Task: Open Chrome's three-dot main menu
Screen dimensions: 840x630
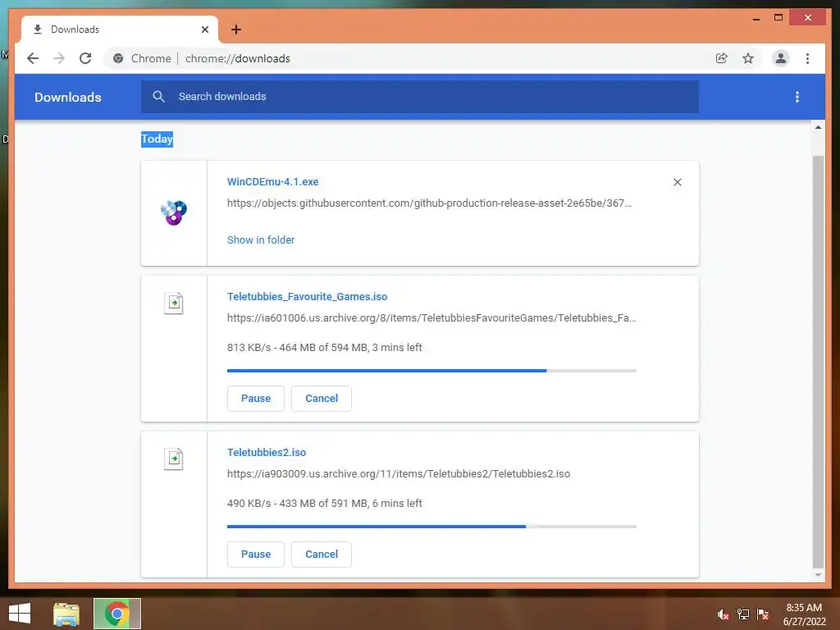Action: coord(807,58)
